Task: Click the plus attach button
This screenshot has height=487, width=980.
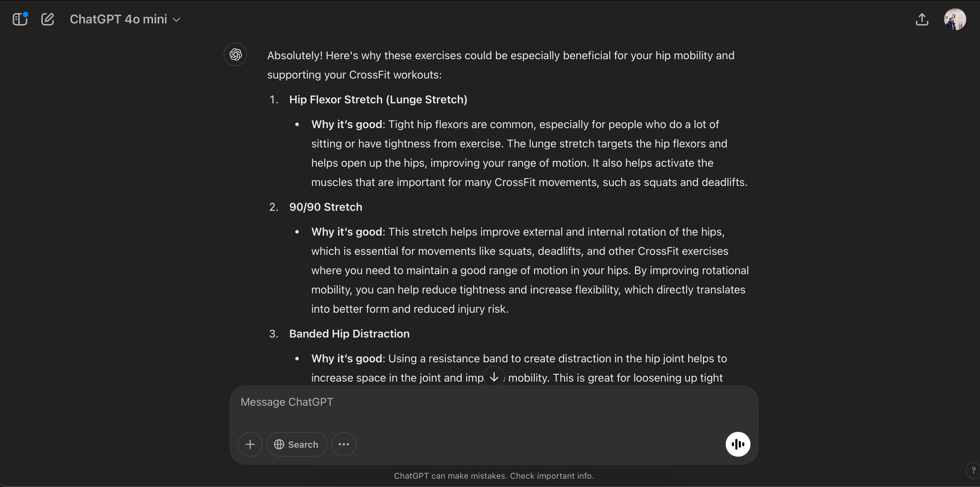Action: [x=250, y=444]
